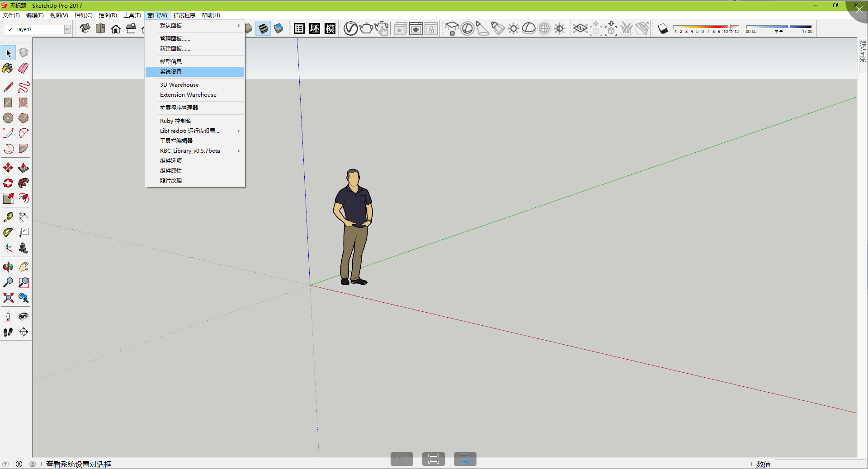868x469 pixels.
Task: Click the Zoom Extents tool
Action: click(8, 298)
